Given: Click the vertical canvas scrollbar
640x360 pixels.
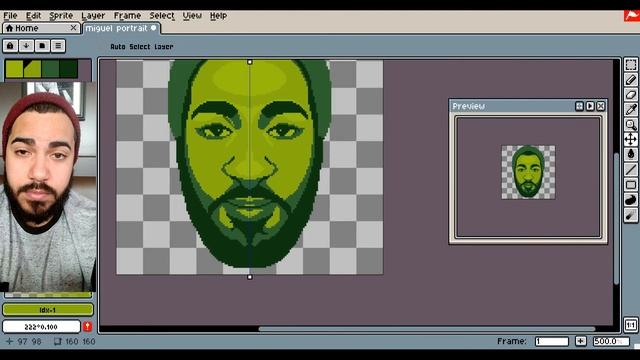Looking at the screenshot, I should click(x=616, y=218).
